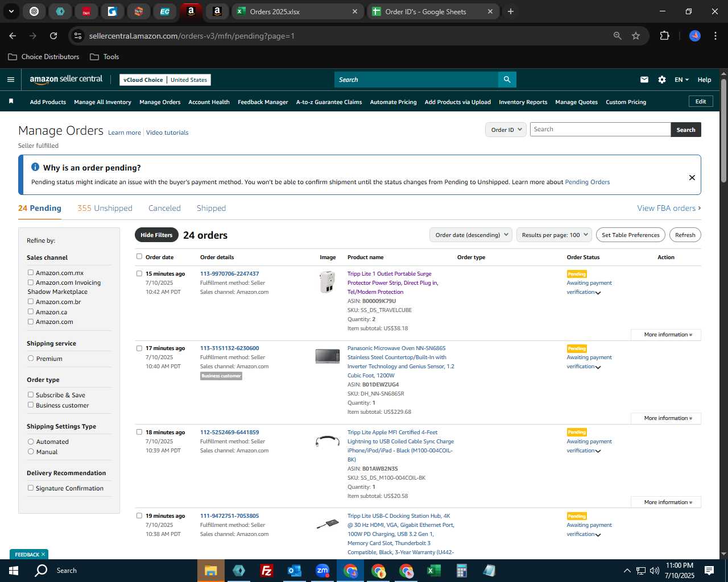Open the Chrome extensions puzzle icon
The height and width of the screenshot is (582, 728).
[664, 36]
